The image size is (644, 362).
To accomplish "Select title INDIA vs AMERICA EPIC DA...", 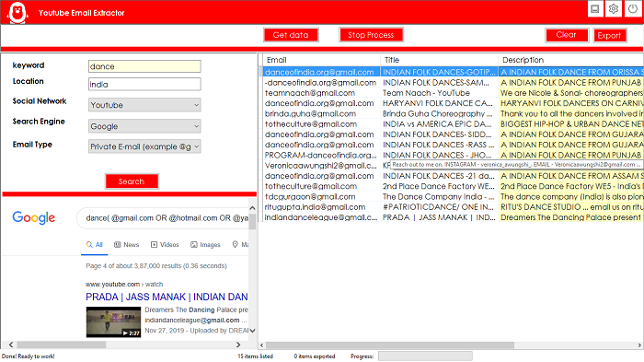I will pyautogui.click(x=439, y=123).
